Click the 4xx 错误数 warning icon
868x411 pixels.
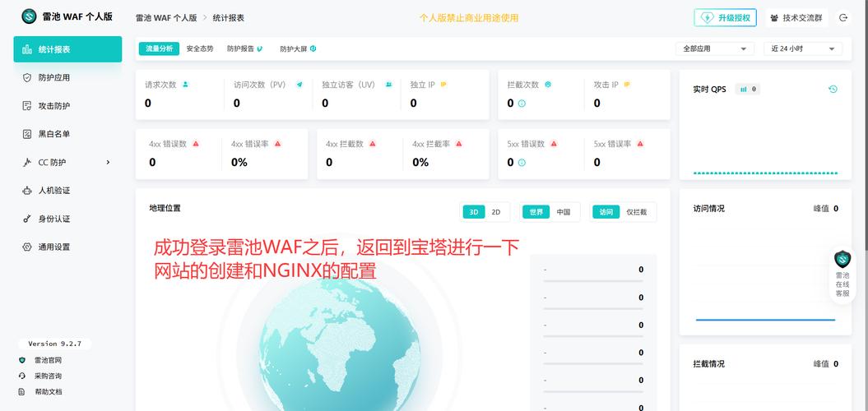click(x=196, y=144)
